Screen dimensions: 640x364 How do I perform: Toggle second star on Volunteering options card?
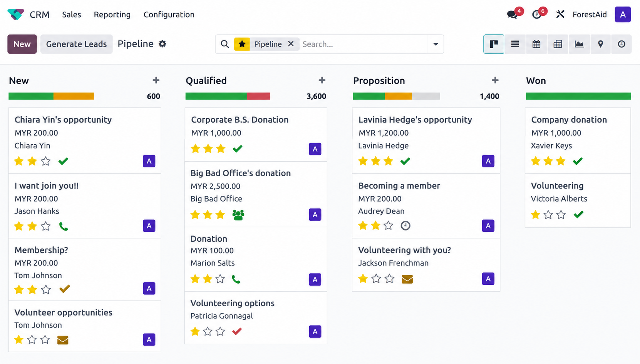click(208, 331)
